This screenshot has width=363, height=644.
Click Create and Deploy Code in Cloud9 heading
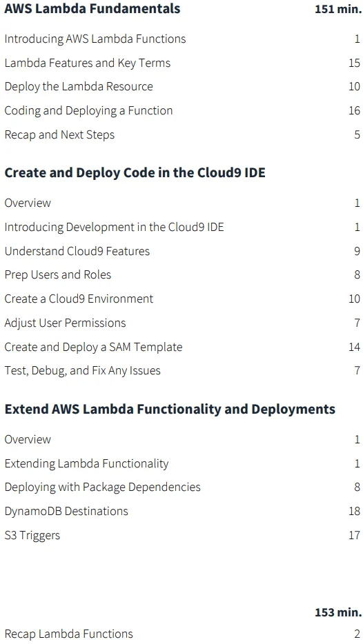click(x=135, y=172)
